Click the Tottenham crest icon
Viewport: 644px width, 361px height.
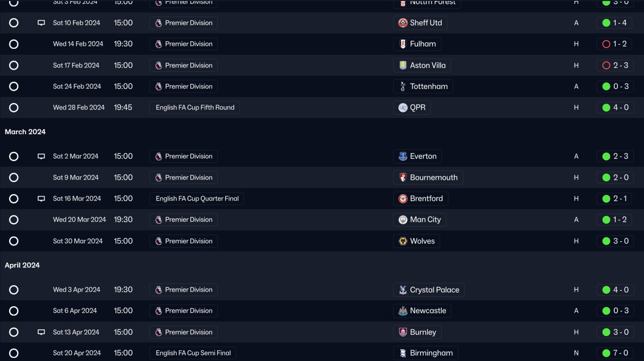(x=403, y=86)
